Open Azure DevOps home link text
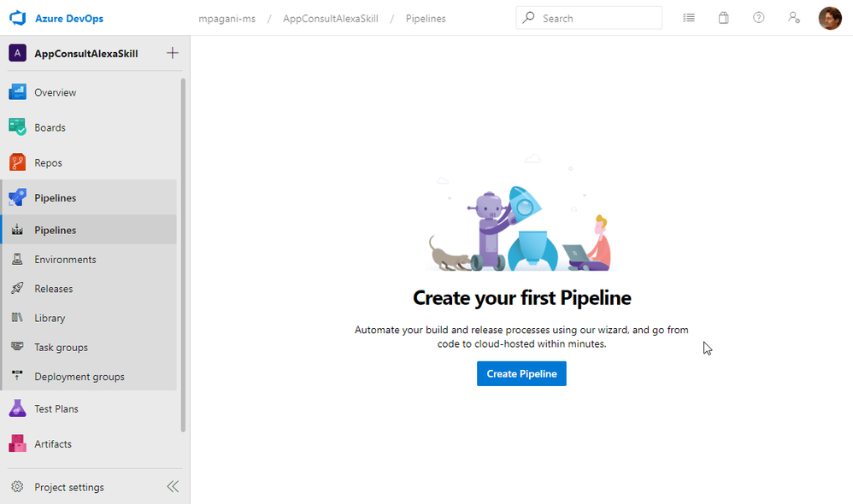Viewport: 853px width, 504px height. click(x=69, y=19)
